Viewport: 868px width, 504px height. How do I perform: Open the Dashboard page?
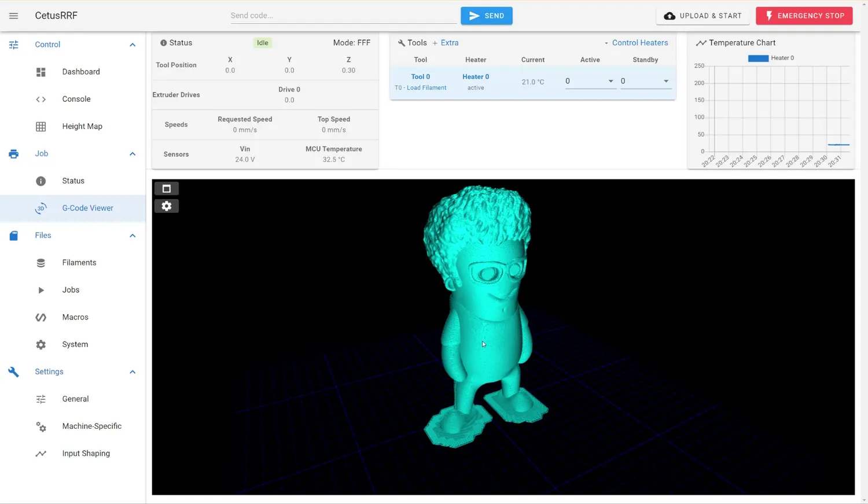click(81, 72)
